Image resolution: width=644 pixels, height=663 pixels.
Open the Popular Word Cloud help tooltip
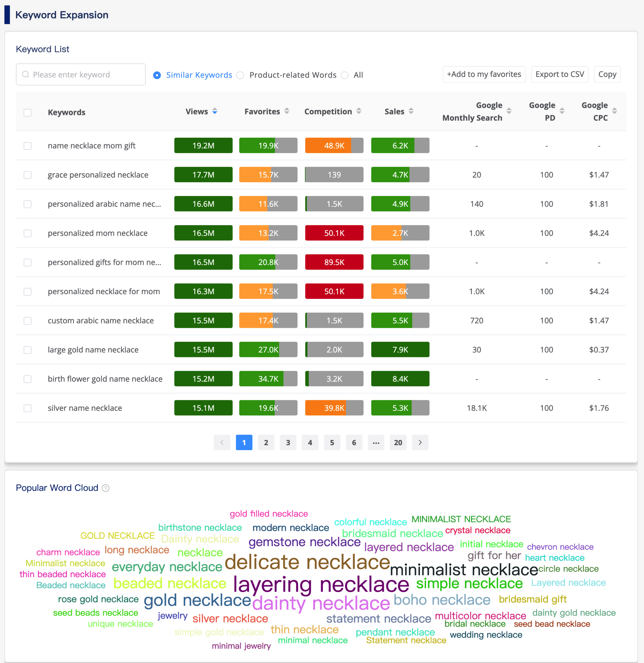click(x=105, y=488)
